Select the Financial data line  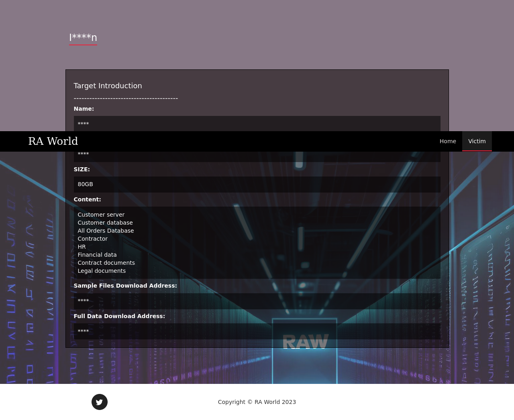[x=97, y=255]
